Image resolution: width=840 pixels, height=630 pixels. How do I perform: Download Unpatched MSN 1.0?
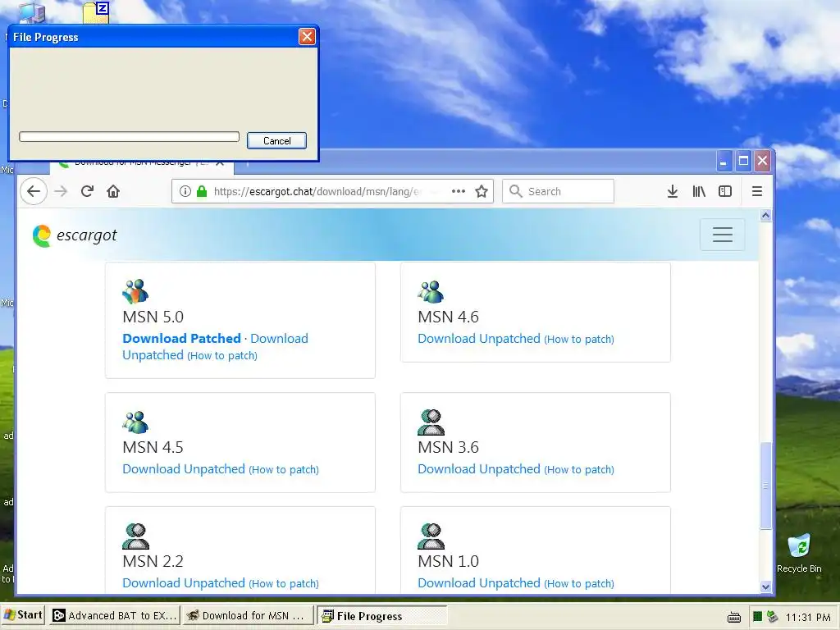tap(479, 583)
